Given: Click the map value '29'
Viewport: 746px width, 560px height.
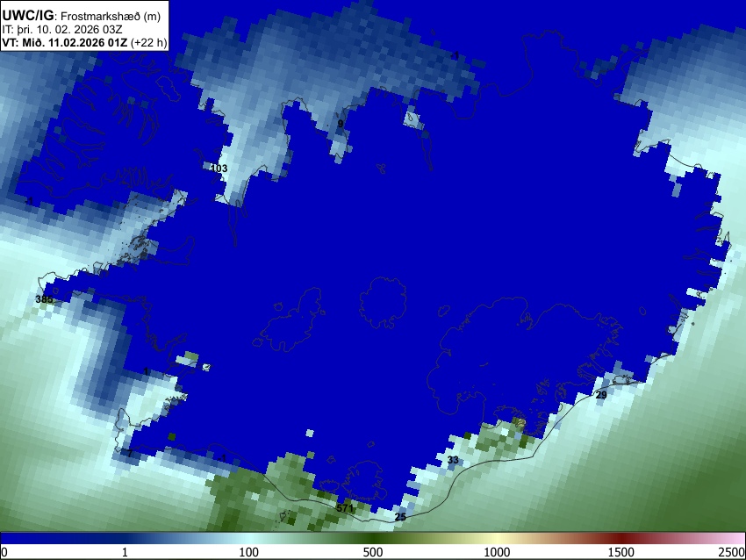Looking at the screenshot, I should (601, 395).
